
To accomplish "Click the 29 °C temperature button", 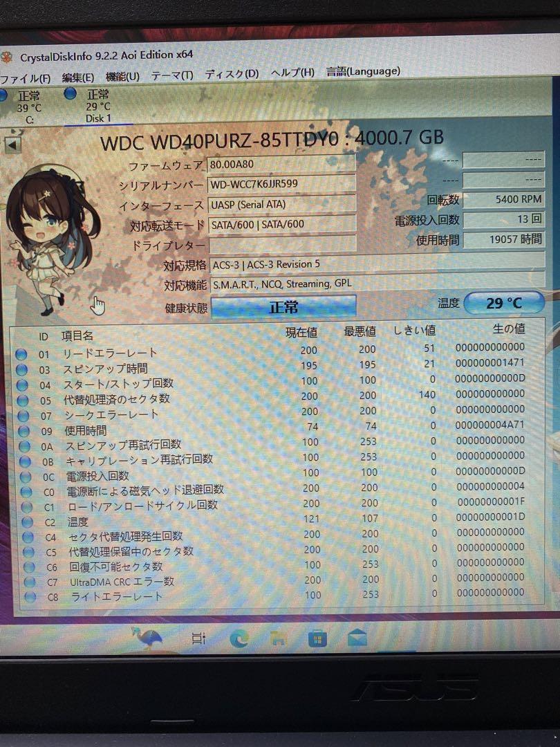I will click(x=504, y=302).
